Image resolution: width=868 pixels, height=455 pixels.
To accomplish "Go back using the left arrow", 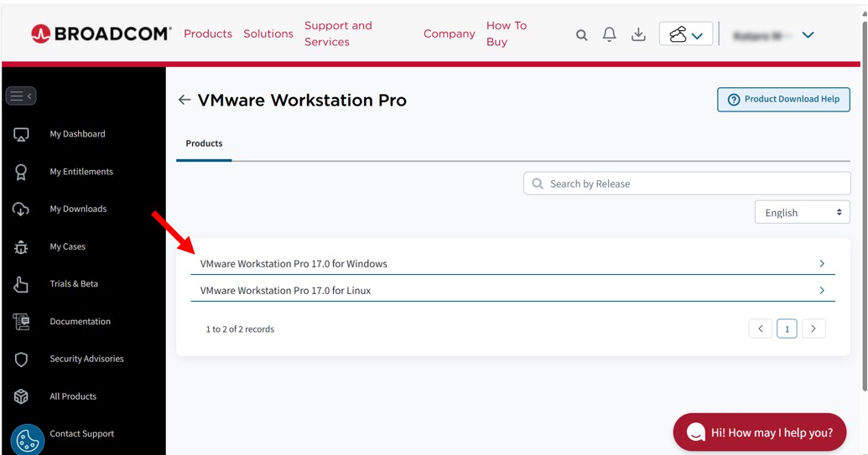I will (185, 100).
